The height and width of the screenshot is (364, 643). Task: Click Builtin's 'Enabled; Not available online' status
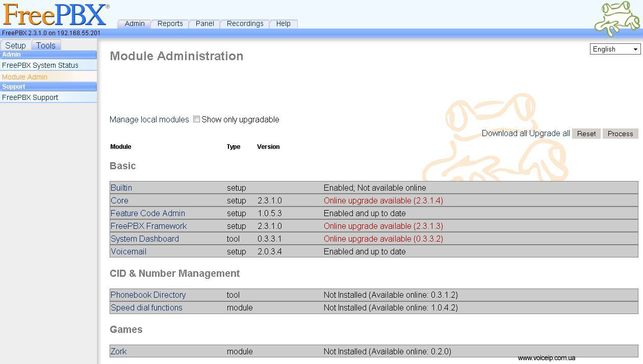[375, 188]
